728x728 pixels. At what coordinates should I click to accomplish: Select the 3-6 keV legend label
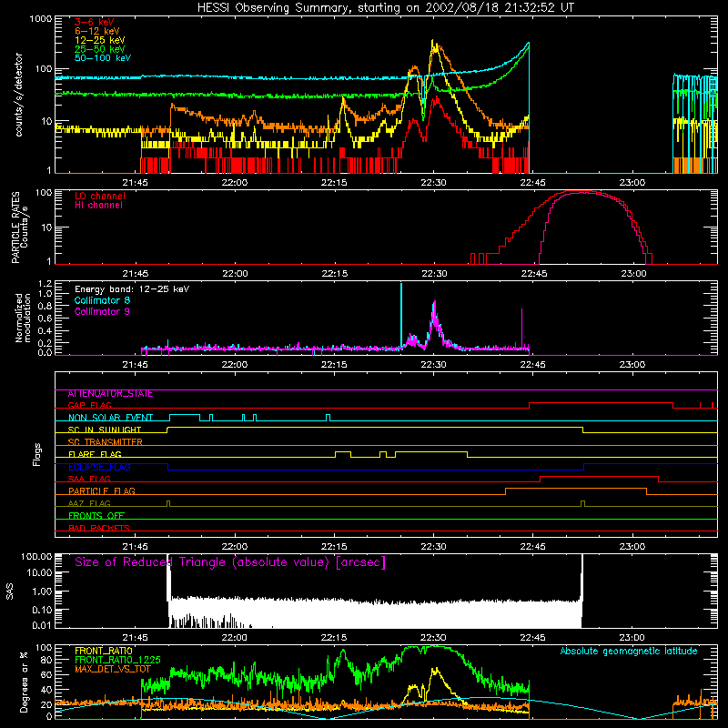click(95, 22)
